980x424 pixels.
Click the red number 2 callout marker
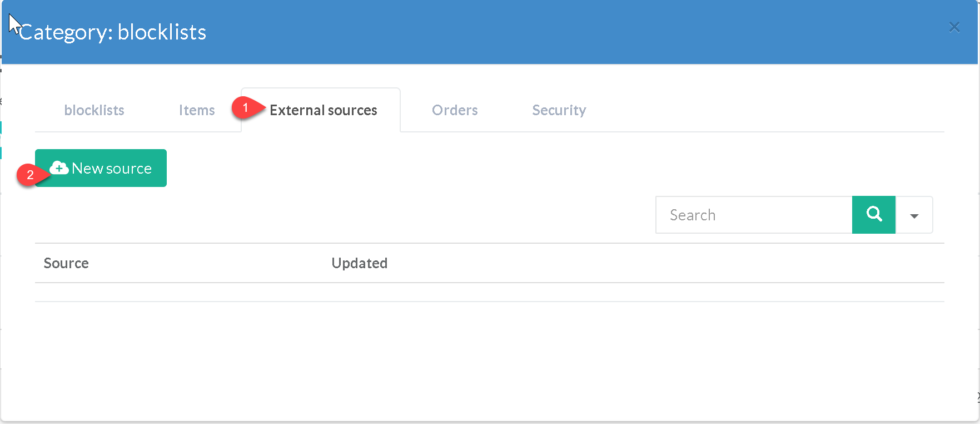coord(30,175)
